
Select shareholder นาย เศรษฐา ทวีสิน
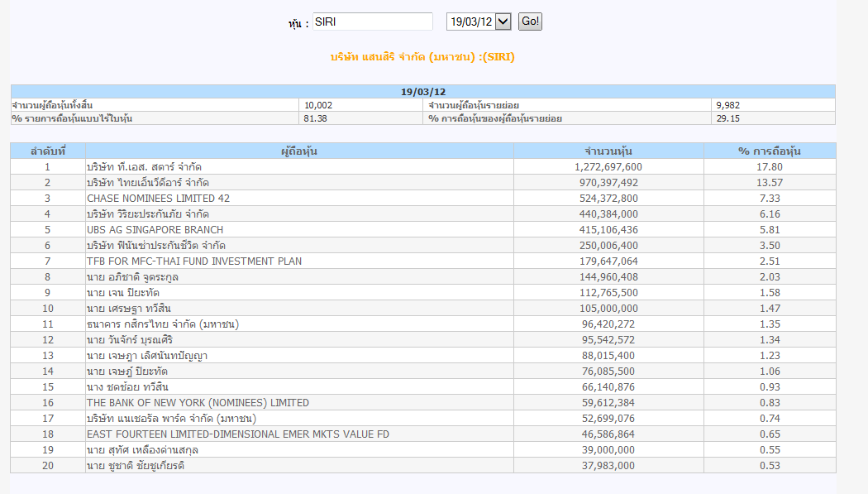tap(129, 309)
